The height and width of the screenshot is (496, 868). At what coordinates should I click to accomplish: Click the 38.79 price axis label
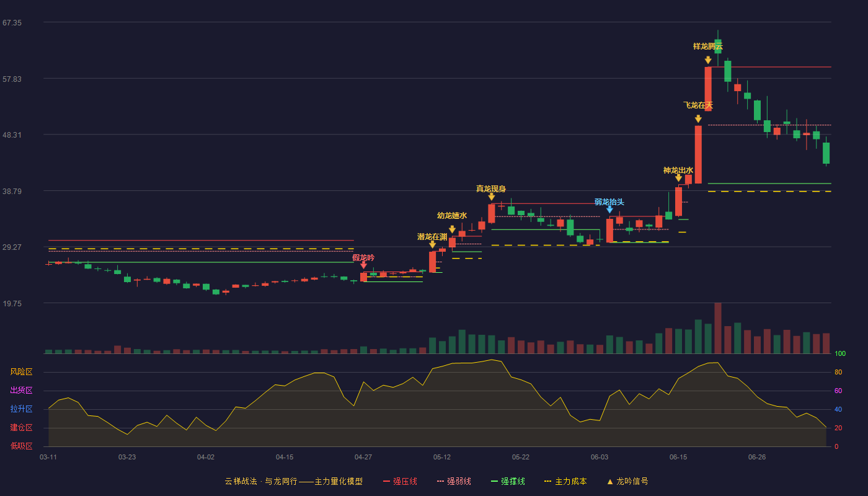12,191
